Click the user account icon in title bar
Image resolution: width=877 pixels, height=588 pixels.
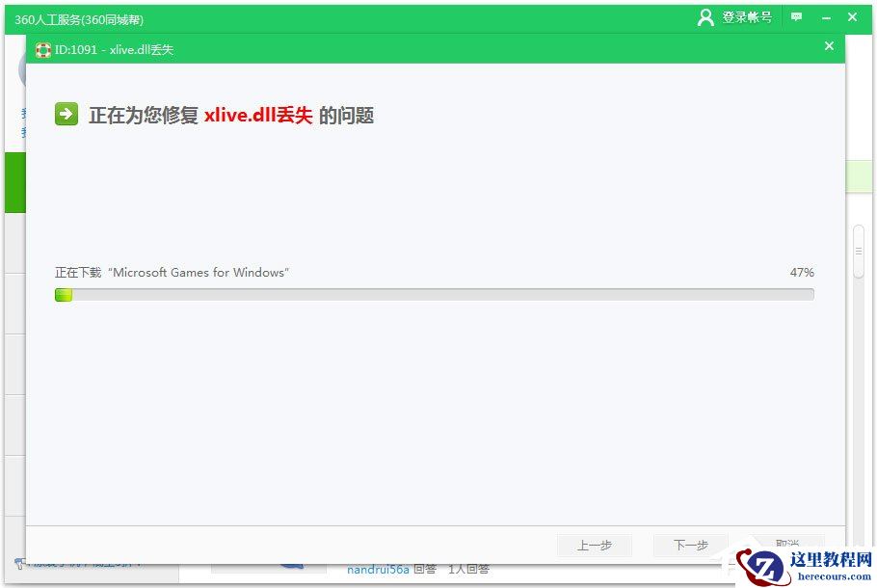coord(705,16)
